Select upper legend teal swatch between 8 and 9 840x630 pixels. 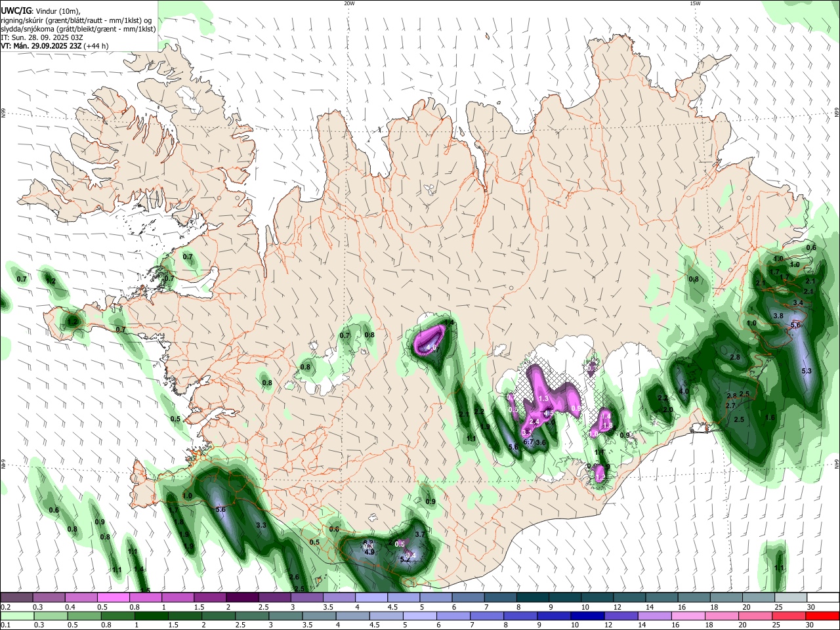pyautogui.click(x=532, y=597)
